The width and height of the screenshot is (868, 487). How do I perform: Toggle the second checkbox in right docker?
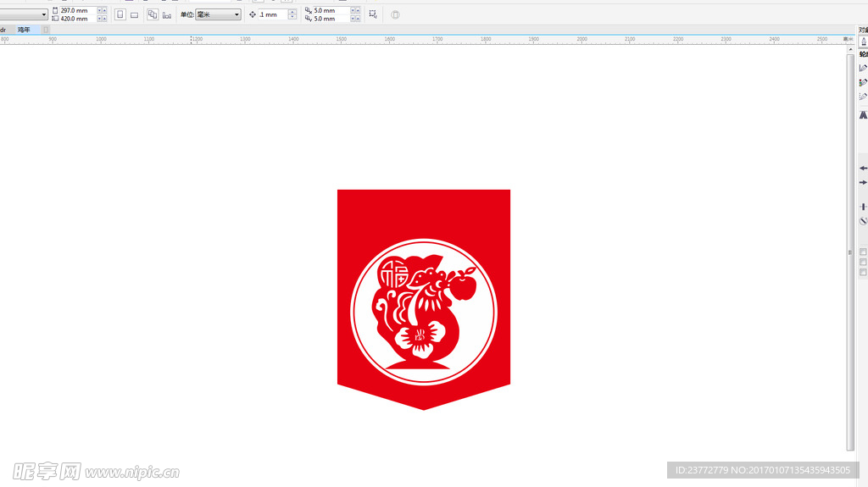863,263
